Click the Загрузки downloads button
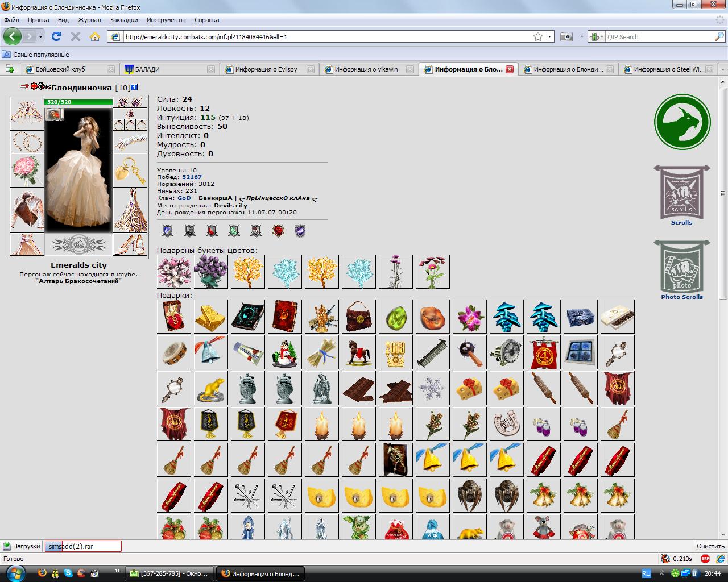 click(22, 546)
